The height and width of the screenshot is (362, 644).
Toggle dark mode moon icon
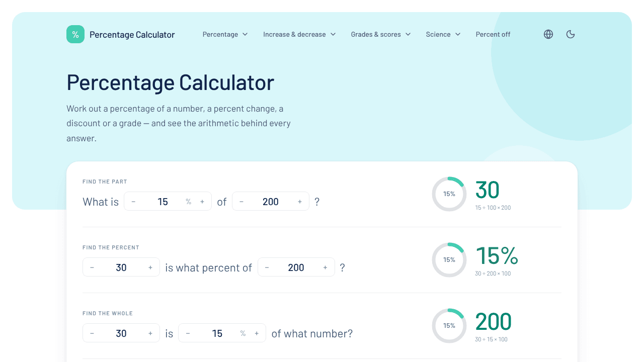click(571, 34)
